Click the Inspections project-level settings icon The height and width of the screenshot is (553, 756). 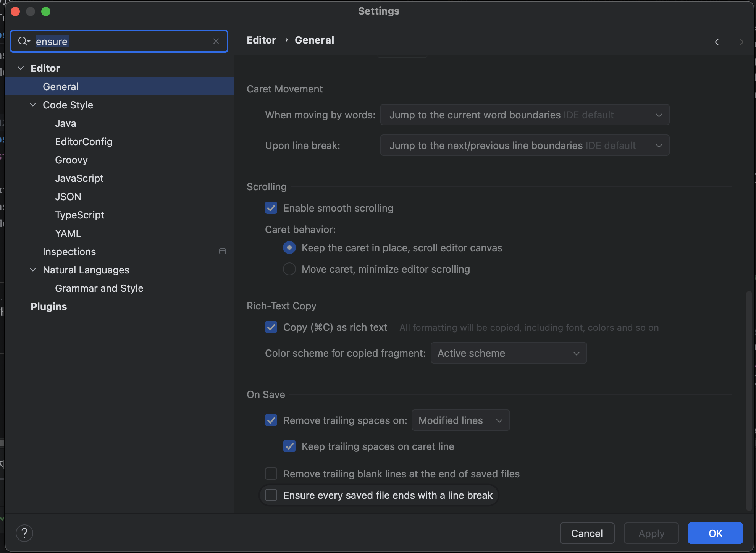[223, 251]
